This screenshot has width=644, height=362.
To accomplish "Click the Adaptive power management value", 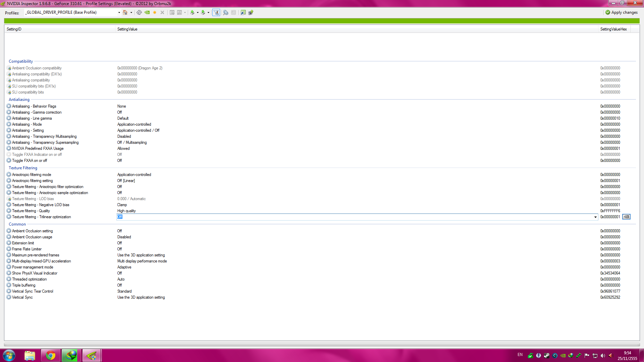I will [x=124, y=267].
